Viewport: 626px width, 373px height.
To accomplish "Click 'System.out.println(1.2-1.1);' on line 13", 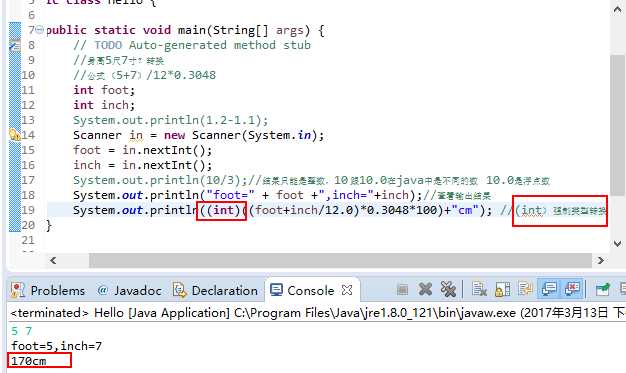I will (170, 120).
